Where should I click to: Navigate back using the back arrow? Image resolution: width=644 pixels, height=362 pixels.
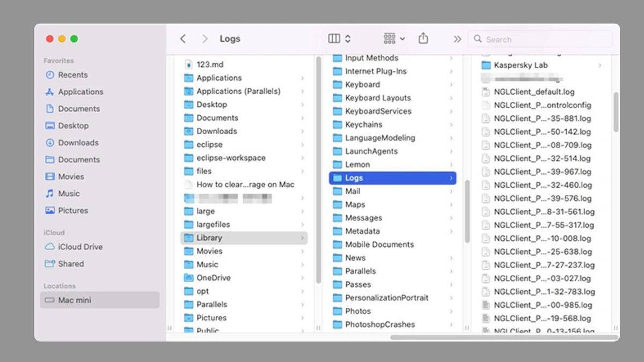pyautogui.click(x=182, y=38)
